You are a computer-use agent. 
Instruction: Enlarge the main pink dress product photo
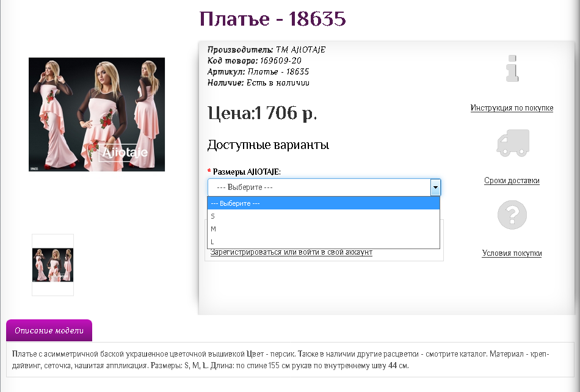97,114
